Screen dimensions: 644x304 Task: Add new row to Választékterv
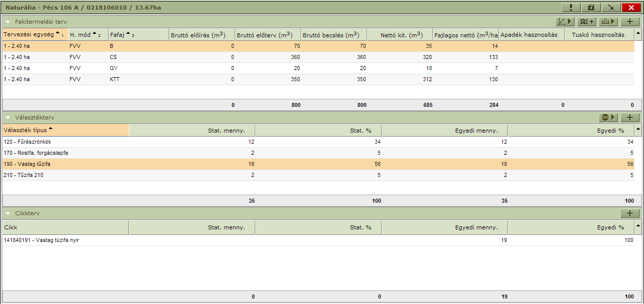630,117
